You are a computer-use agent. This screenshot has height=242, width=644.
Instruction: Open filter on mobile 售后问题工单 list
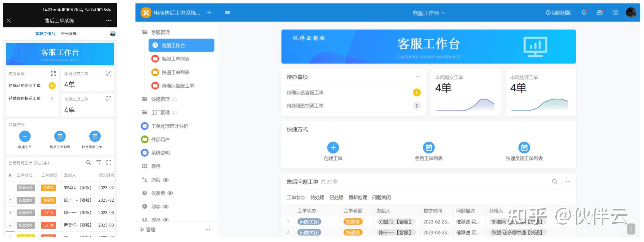(98, 162)
